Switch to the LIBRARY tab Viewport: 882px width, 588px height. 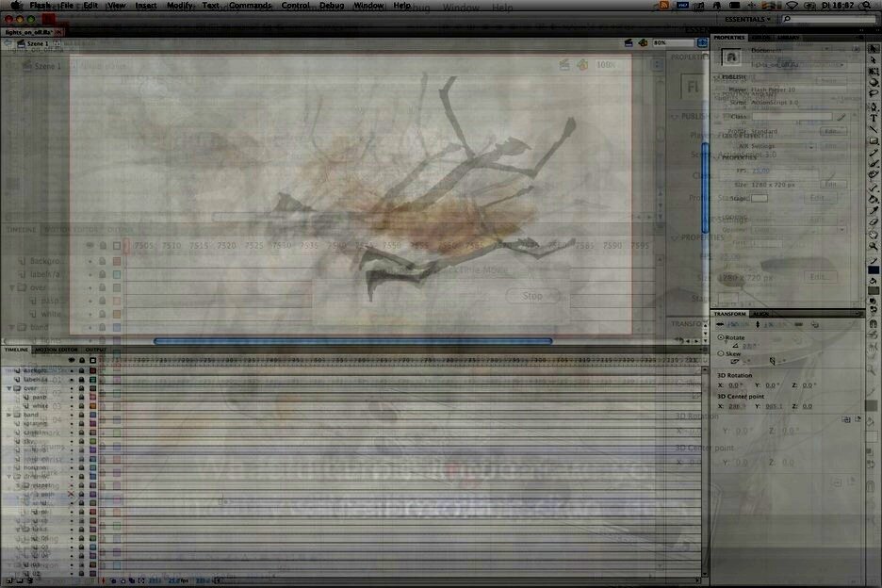(x=788, y=37)
